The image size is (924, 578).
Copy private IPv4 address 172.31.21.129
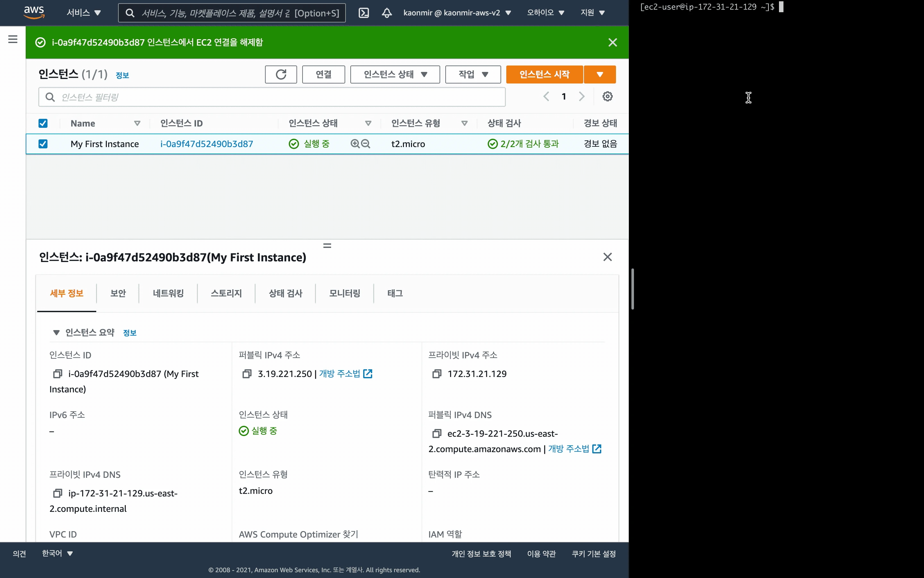click(x=437, y=373)
